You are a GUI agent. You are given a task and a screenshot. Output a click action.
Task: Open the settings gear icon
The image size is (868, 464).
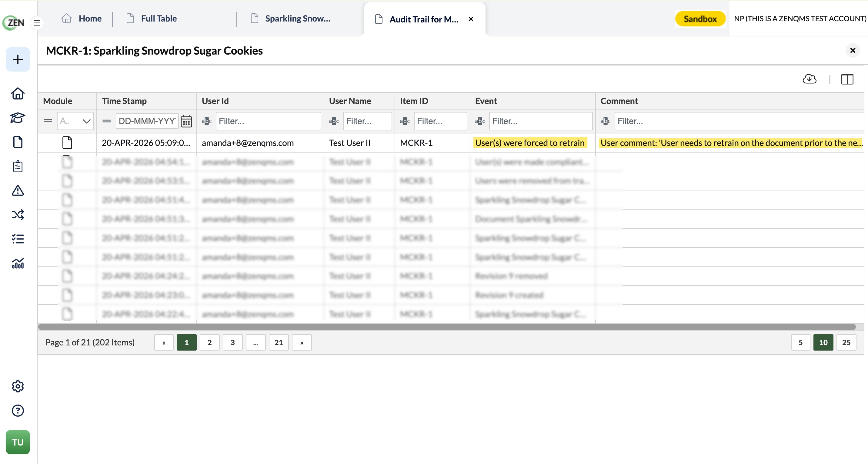(18, 386)
